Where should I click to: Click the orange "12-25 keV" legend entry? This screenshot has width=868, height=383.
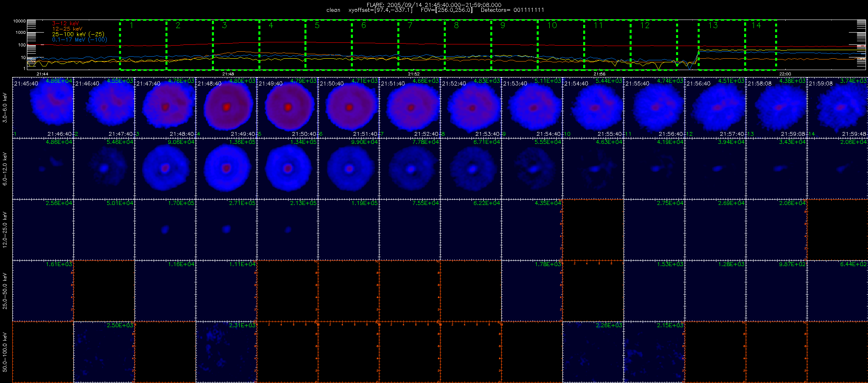coord(67,29)
